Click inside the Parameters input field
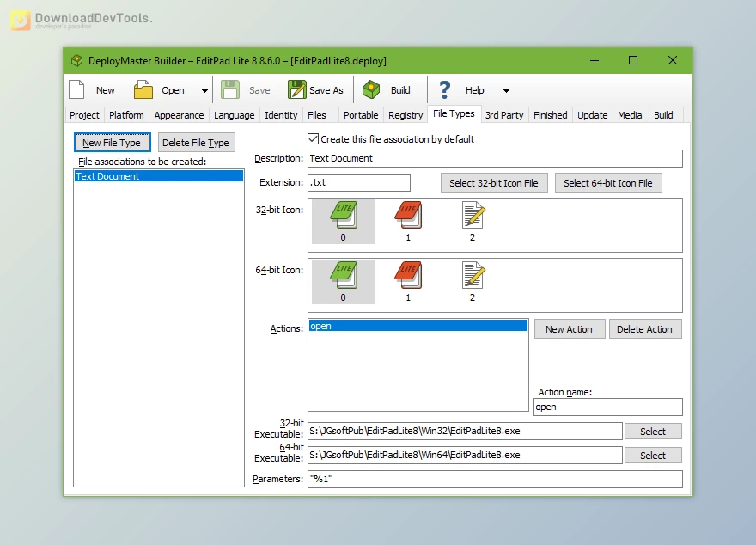Screen dimensions: 756x545 (494, 479)
